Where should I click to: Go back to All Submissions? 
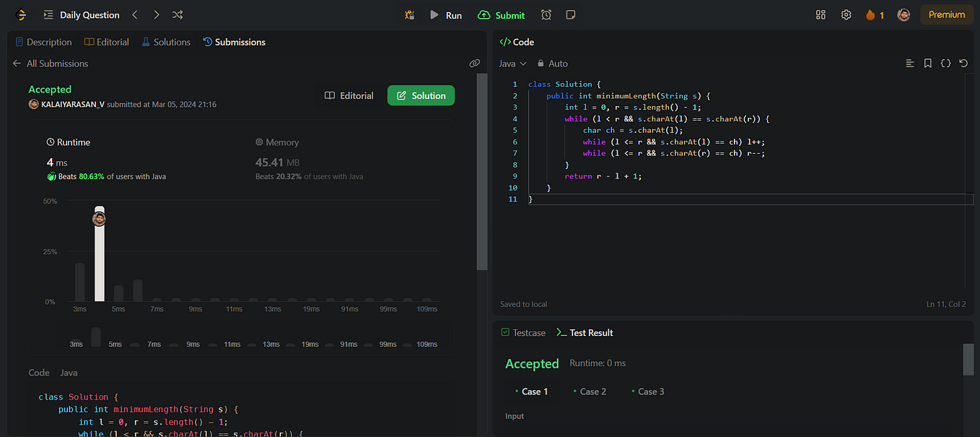pos(51,64)
